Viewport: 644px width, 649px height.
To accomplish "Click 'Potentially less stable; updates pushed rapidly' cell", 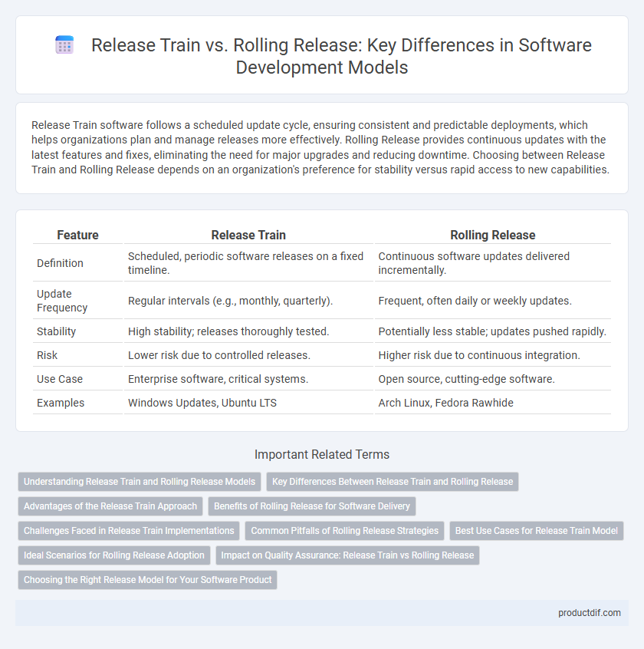I will pyautogui.click(x=493, y=331).
